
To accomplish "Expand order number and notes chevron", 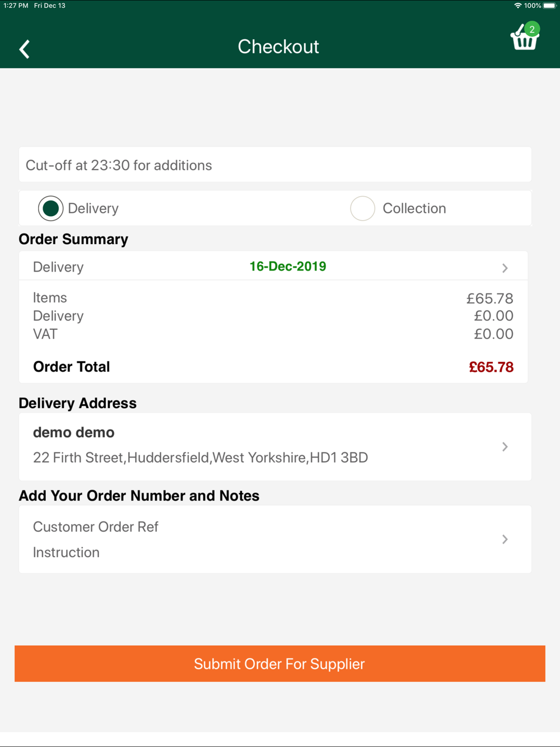I will [x=505, y=539].
